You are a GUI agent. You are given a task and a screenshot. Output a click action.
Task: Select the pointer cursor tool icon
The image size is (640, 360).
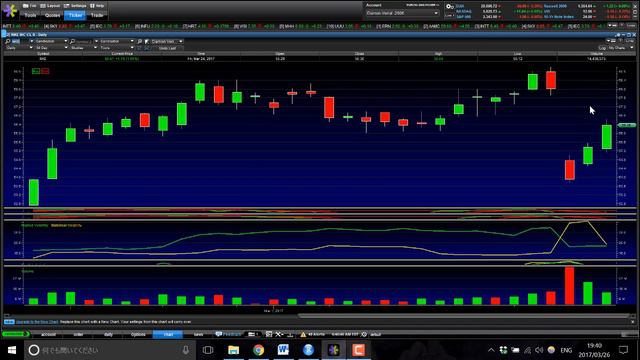147,41
